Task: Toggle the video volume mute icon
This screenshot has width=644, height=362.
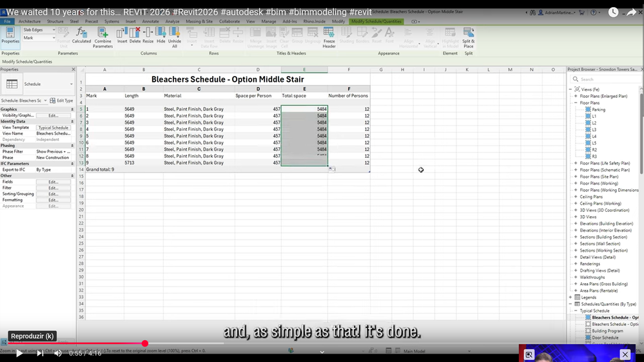Action: coord(58,353)
